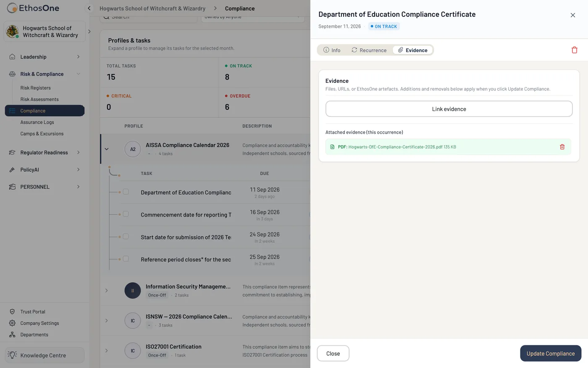Viewport: 588px width, 368px height.
Task: Click the Regulator Readiness graduation cap icon
Action: pyautogui.click(x=12, y=153)
